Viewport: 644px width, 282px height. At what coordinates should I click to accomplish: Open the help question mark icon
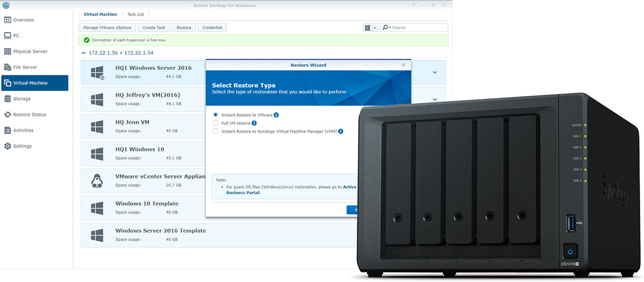tap(414, 5)
